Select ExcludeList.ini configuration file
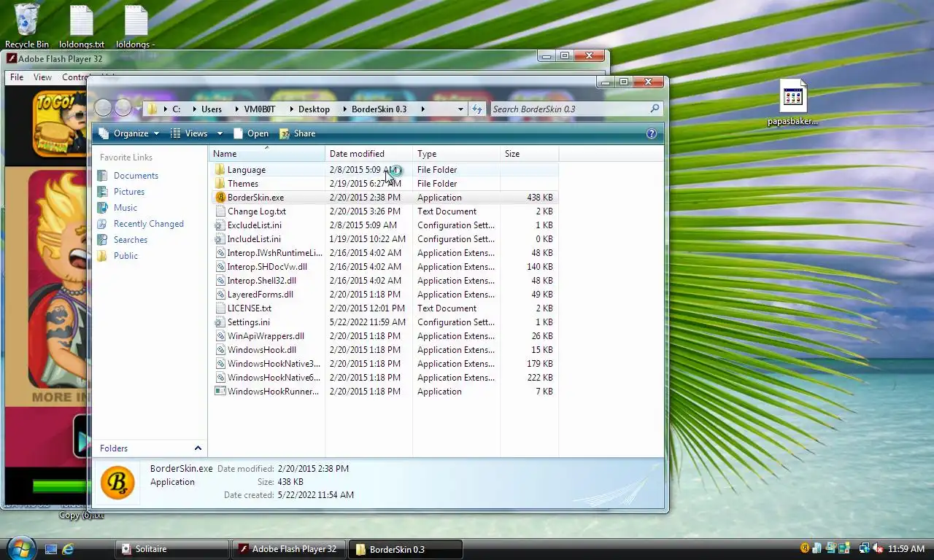Screen dimensions: 934x560 click(x=254, y=225)
